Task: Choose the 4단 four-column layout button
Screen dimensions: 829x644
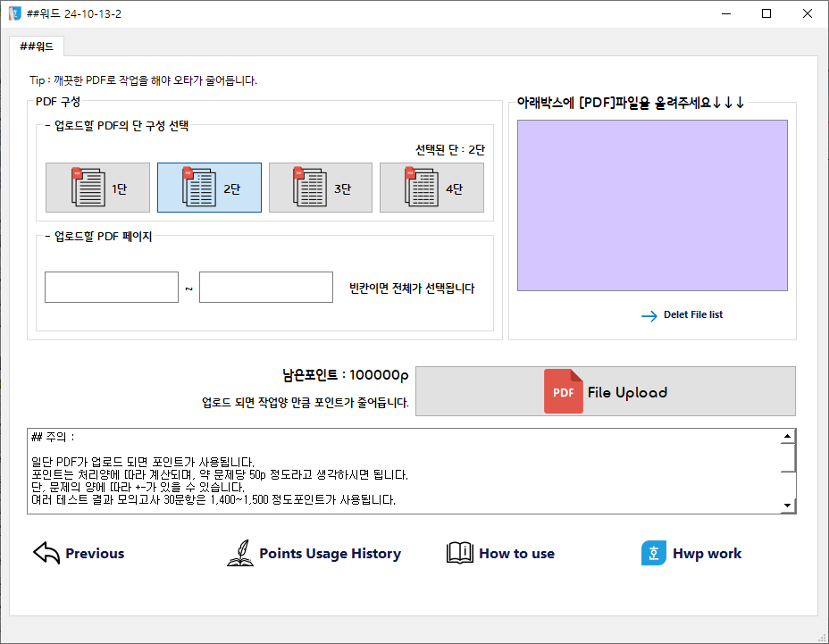Action: [x=432, y=188]
